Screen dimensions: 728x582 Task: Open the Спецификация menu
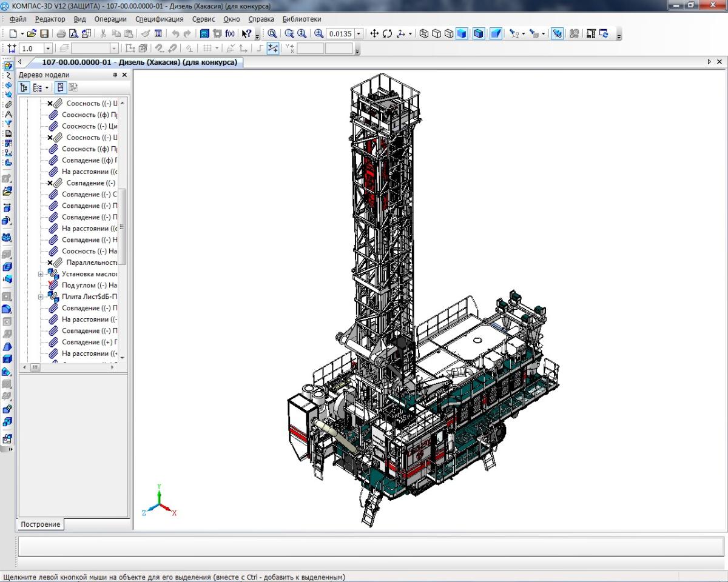(159, 19)
